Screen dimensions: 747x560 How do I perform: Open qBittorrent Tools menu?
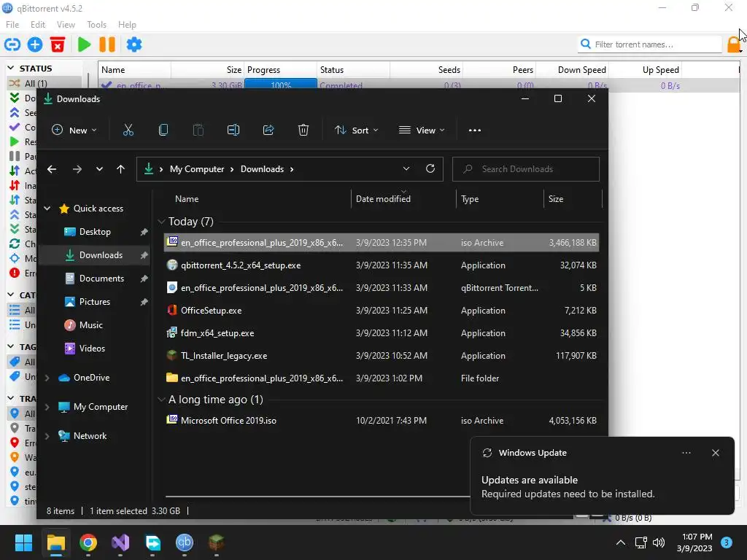pos(97,24)
